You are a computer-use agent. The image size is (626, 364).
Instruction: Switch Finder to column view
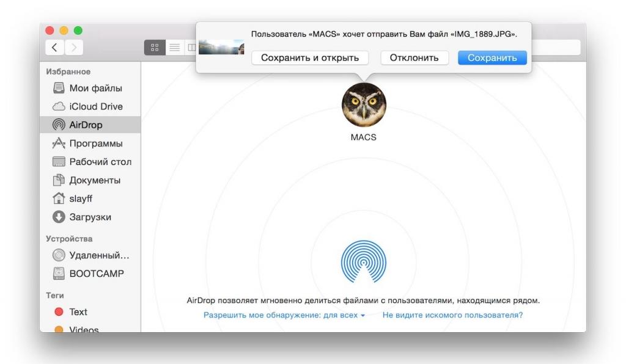(x=191, y=48)
